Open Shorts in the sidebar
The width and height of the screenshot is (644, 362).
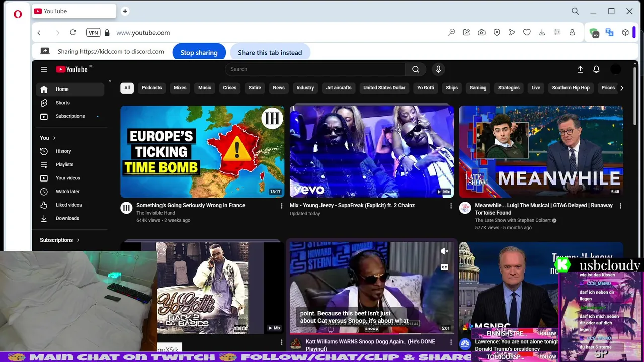pyautogui.click(x=70, y=103)
